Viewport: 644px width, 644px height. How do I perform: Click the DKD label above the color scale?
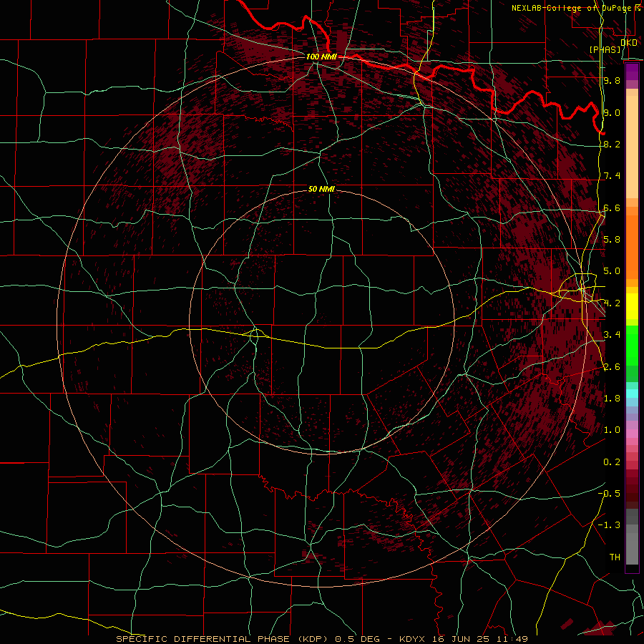(x=629, y=42)
